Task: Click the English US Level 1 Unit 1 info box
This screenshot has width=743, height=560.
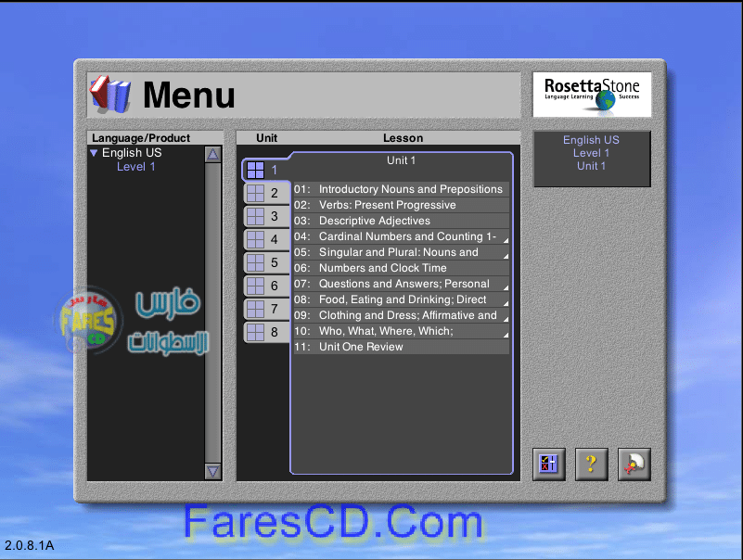Action: (x=592, y=159)
